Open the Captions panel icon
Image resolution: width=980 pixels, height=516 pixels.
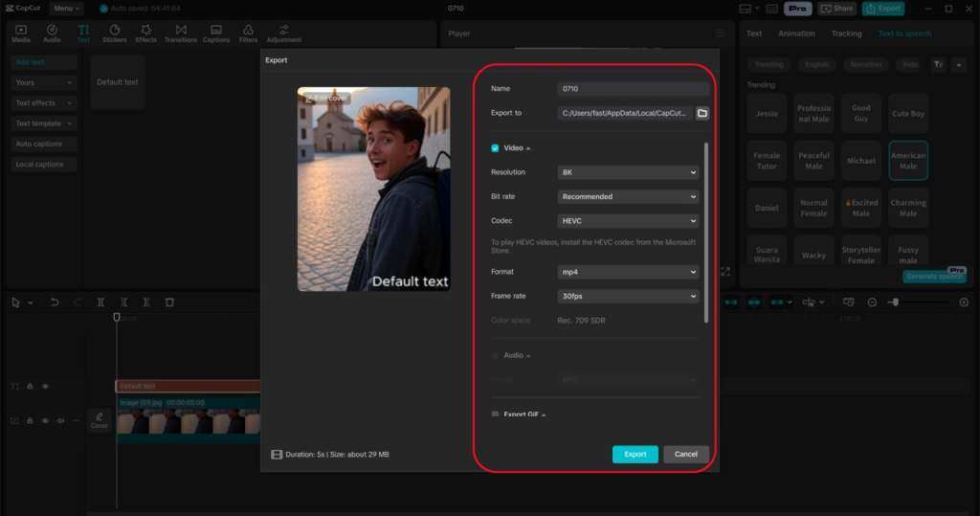(216, 34)
